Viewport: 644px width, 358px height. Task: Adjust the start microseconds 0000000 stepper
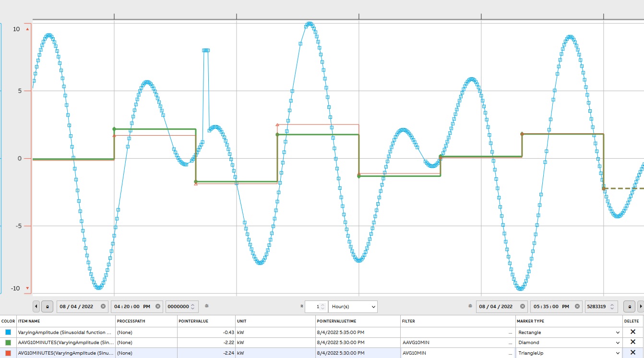pos(193,306)
